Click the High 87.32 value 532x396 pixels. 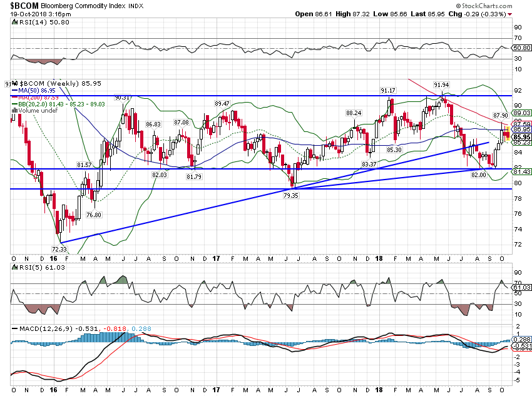coord(352,14)
